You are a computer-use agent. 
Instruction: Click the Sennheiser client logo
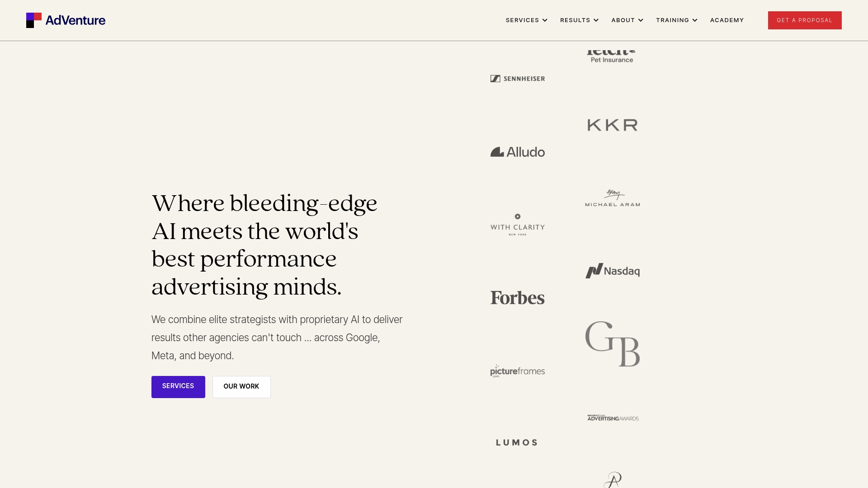(x=517, y=78)
